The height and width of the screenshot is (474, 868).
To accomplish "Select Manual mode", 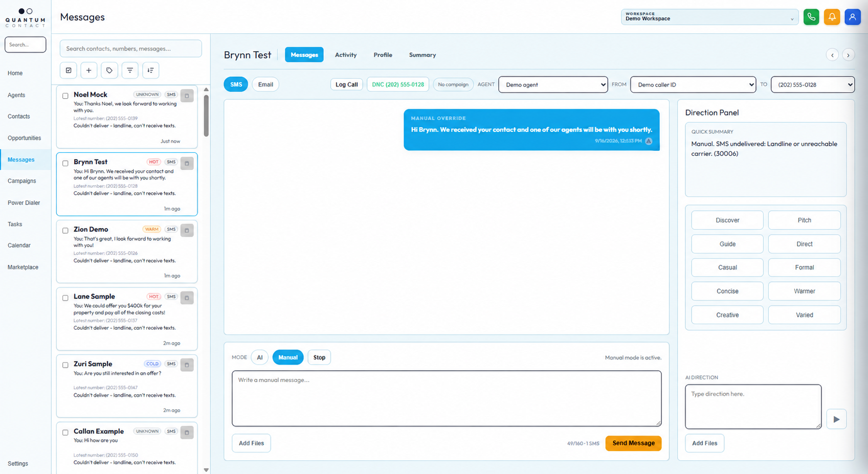I will tap(288, 357).
